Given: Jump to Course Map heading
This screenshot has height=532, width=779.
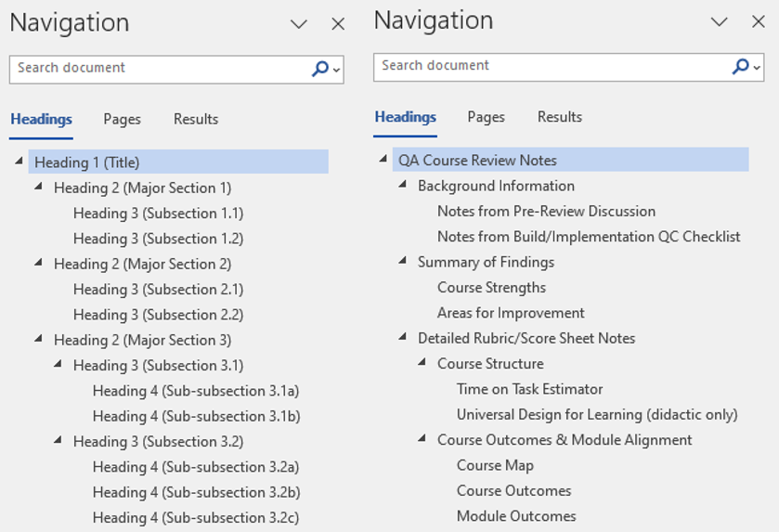Looking at the screenshot, I should coord(495,465).
